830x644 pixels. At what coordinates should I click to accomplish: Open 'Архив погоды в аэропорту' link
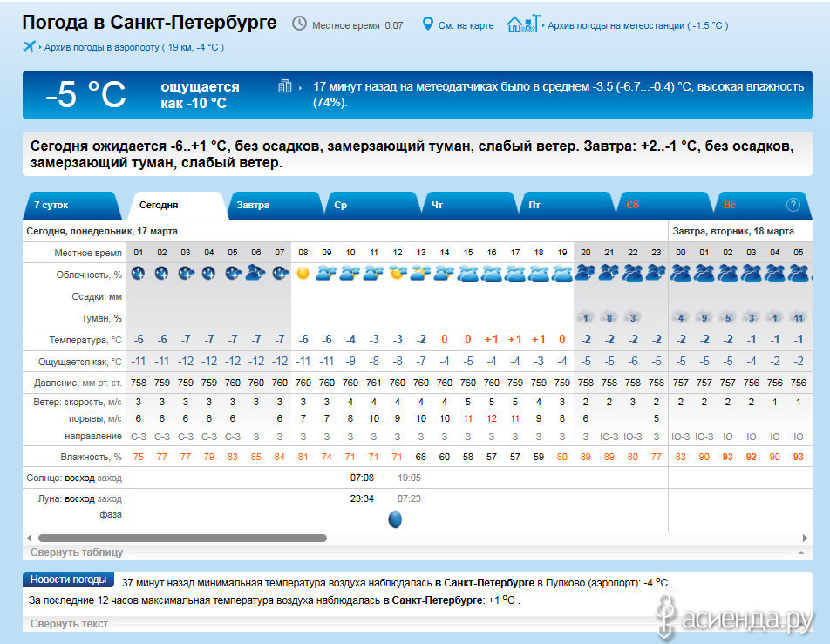pos(134,47)
